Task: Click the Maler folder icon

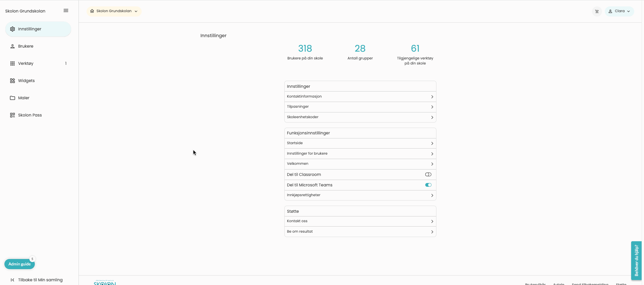Action: coord(13,98)
